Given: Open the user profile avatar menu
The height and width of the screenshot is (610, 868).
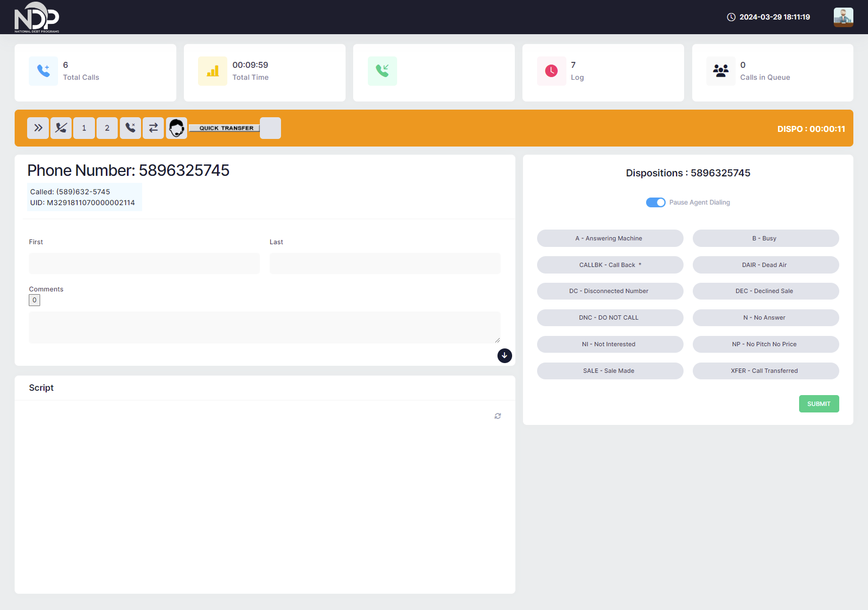Looking at the screenshot, I should tap(843, 17).
